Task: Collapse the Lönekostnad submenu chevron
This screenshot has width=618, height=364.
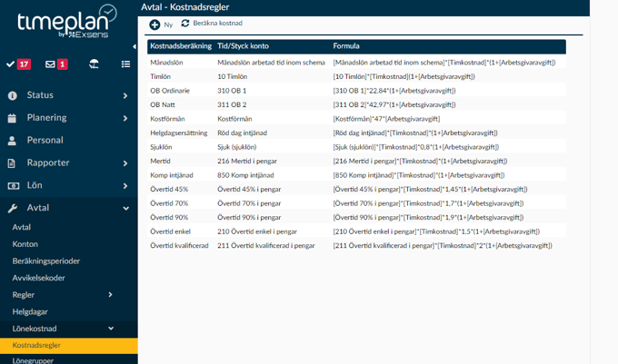Action: [x=111, y=329]
